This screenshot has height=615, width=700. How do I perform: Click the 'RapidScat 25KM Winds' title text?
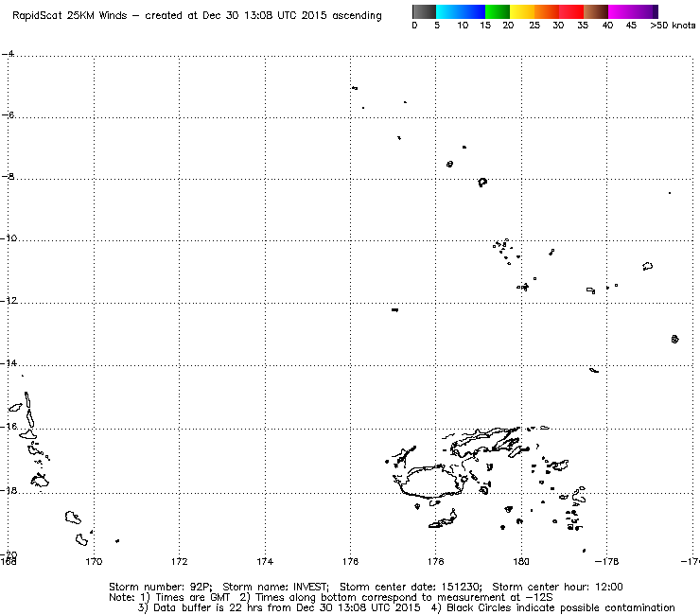point(70,16)
